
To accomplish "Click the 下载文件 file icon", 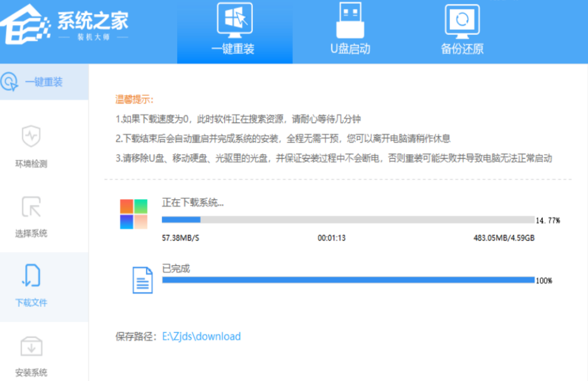I will [x=31, y=276].
